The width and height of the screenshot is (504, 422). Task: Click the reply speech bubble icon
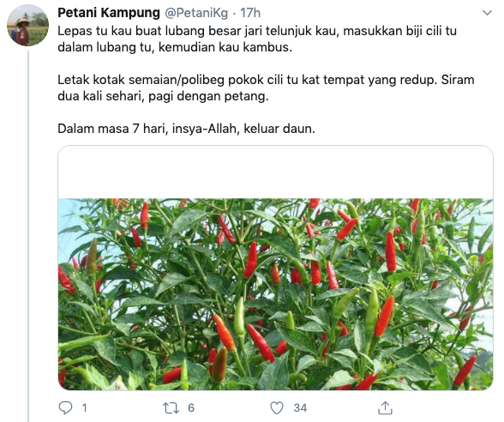point(65,408)
